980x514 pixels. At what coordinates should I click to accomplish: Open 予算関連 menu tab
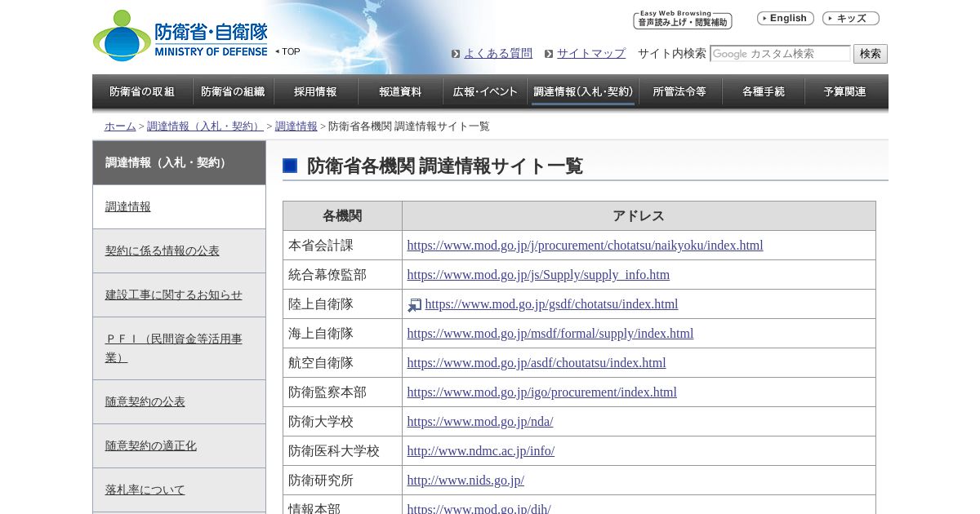click(x=845, y=91)
